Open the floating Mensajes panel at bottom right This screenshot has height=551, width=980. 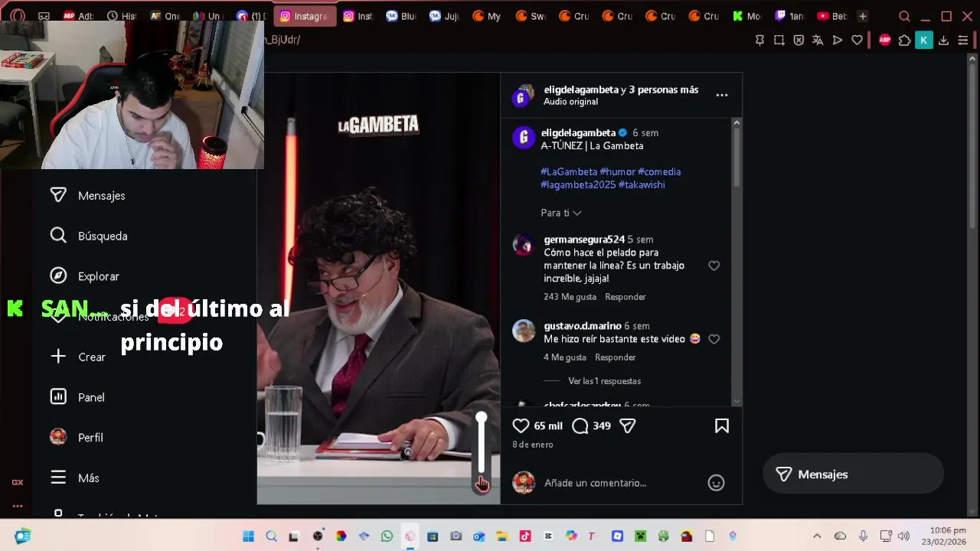(x=853, y=474)
